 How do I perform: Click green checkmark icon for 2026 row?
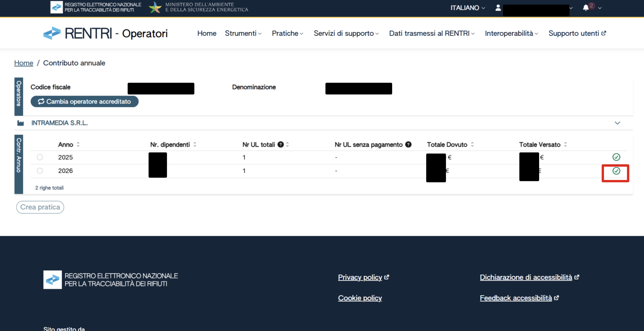(x=616, y=171)
